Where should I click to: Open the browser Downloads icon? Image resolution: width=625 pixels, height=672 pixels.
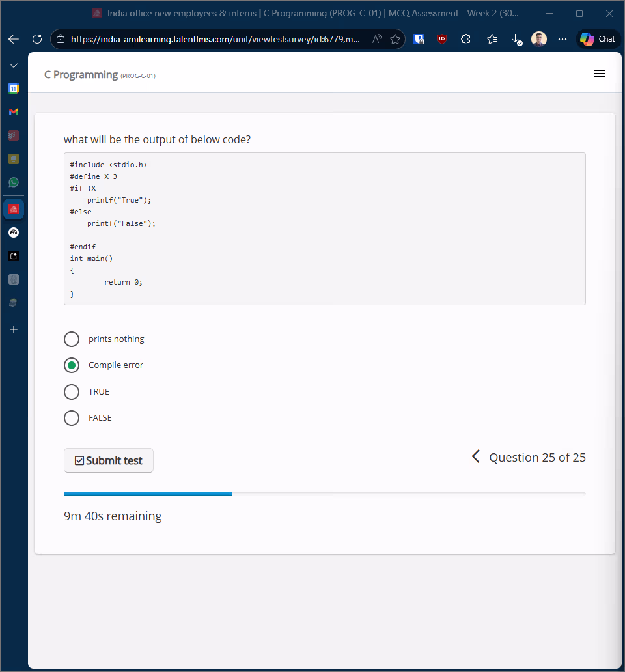point(516,39)
